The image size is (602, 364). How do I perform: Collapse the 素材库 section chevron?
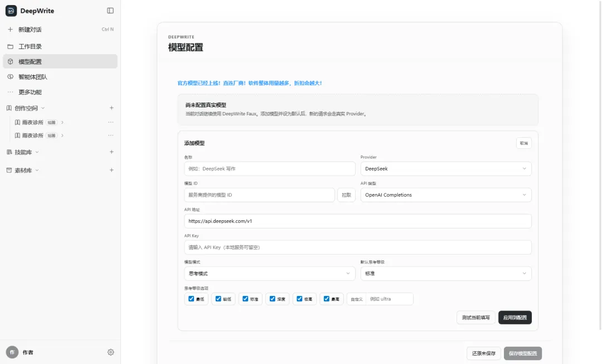coord(37,170)
